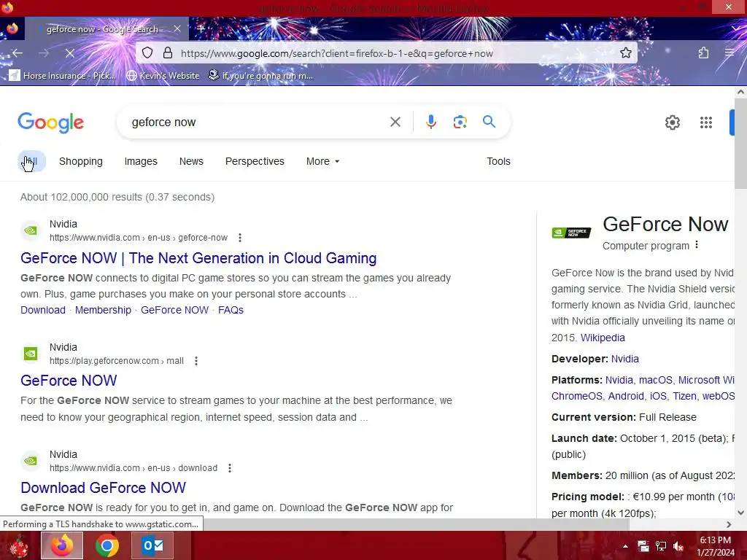Image resolution: width=747 pixels, height=560 pixels.
Task: Click the forward navigation arrow
Action: tap(44, 52)
